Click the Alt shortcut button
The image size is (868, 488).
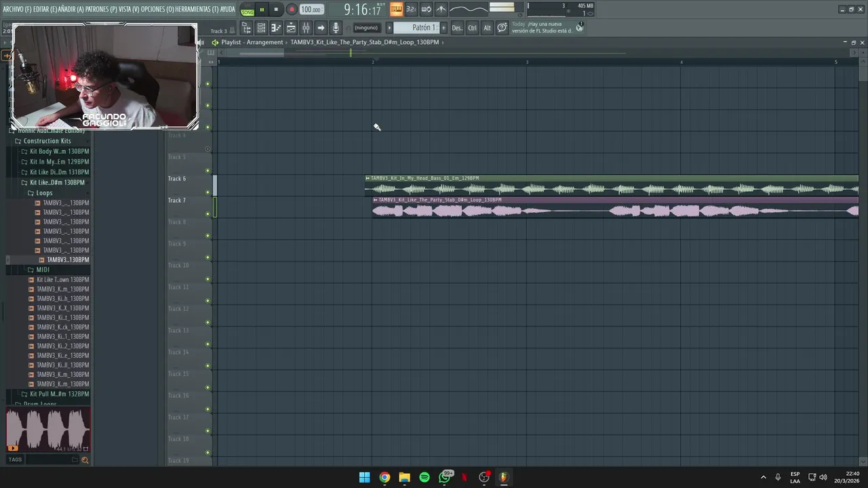[x=487, y=28]
